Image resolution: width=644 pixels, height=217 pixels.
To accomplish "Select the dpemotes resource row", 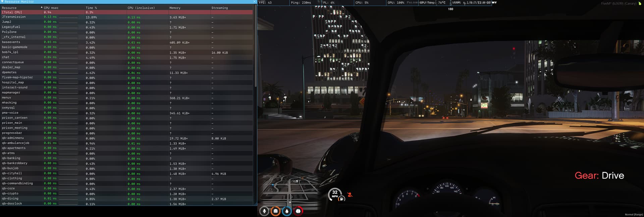I will pos(127,73).
